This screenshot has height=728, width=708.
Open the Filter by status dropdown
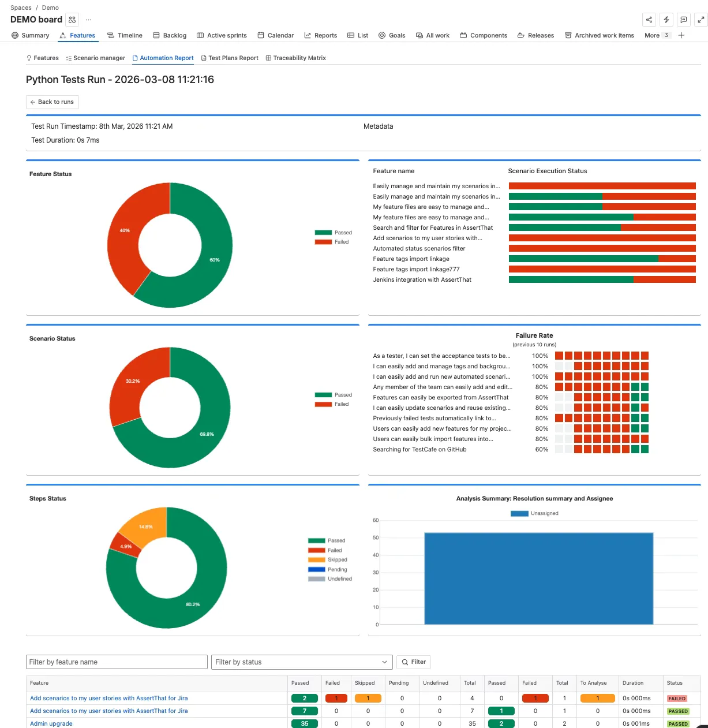click(302, 662)
